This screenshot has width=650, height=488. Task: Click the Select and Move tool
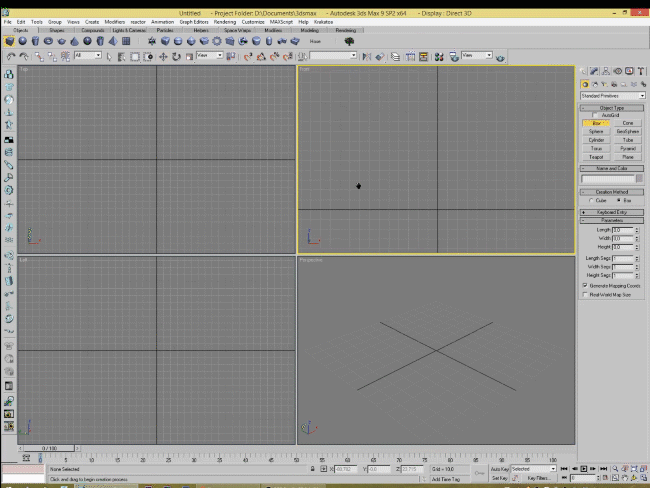click(x=165, y=56)
